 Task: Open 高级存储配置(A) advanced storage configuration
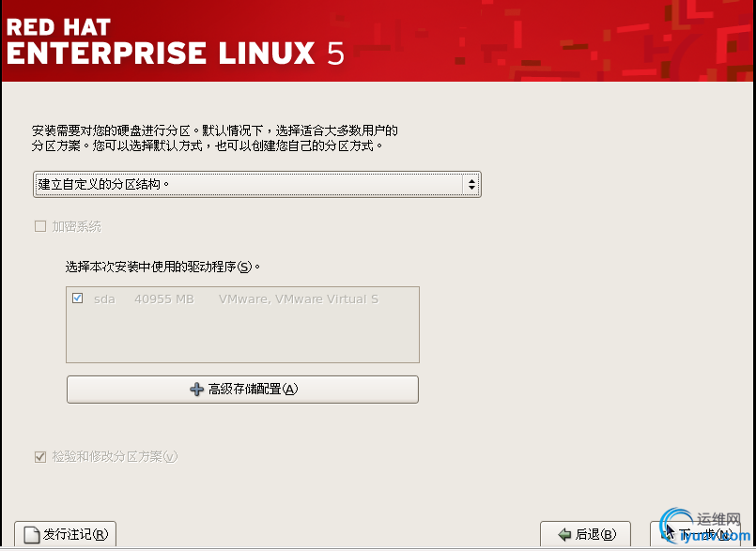tap(242, 390)
